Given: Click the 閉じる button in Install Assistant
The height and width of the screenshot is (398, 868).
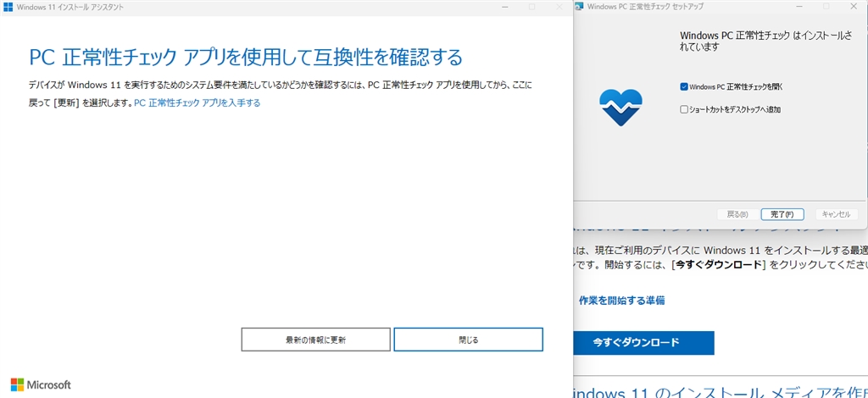Looking at the screenshot, I should point(468,340).
